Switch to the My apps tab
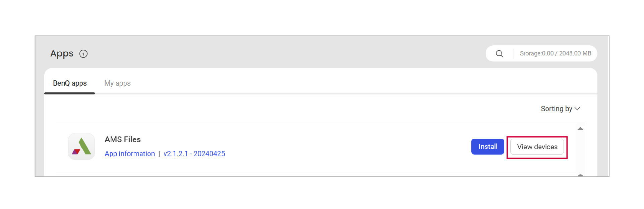This screenshot has height=209, width=644. click(117, 83)
